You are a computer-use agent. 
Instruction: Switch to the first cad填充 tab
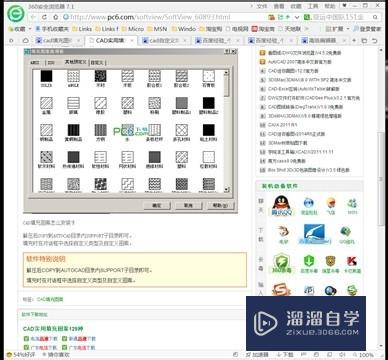58,41
